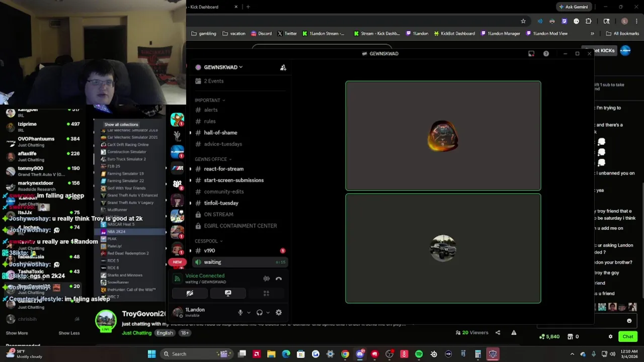The image size is (644, 362).
Task: Open Chrome extensions puzzle icon
Action: tap(589, 21)
